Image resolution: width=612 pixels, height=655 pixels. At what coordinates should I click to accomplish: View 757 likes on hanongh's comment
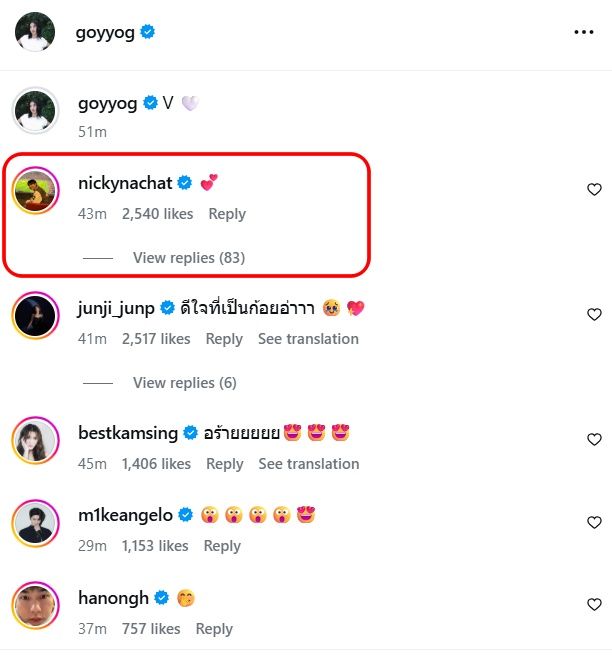(151, 629)
